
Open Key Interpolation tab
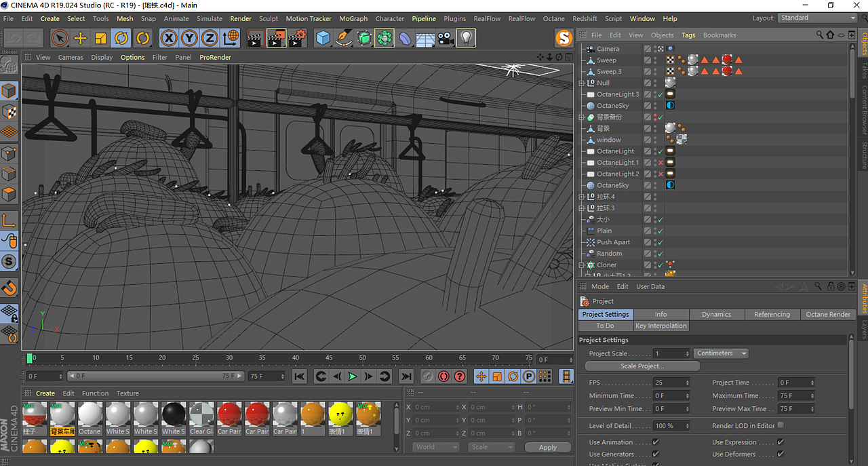click(660, 326)
